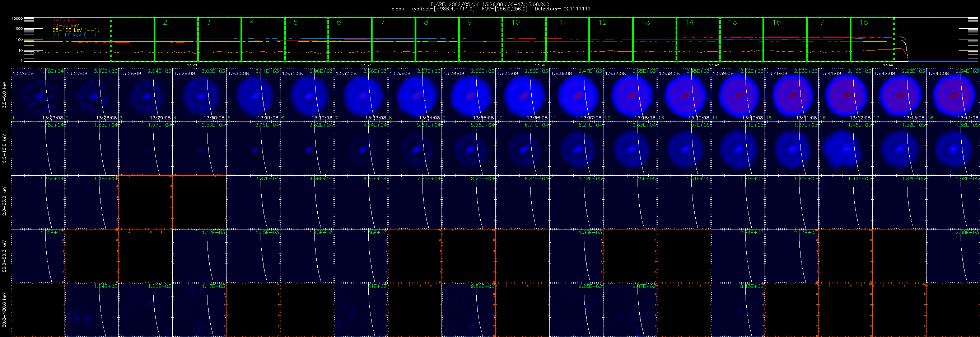Open the 12.0-25.0 keV image with peak 8.20E+04
The height and width of the screenshot is (337, 980).
tap(469, 202)
